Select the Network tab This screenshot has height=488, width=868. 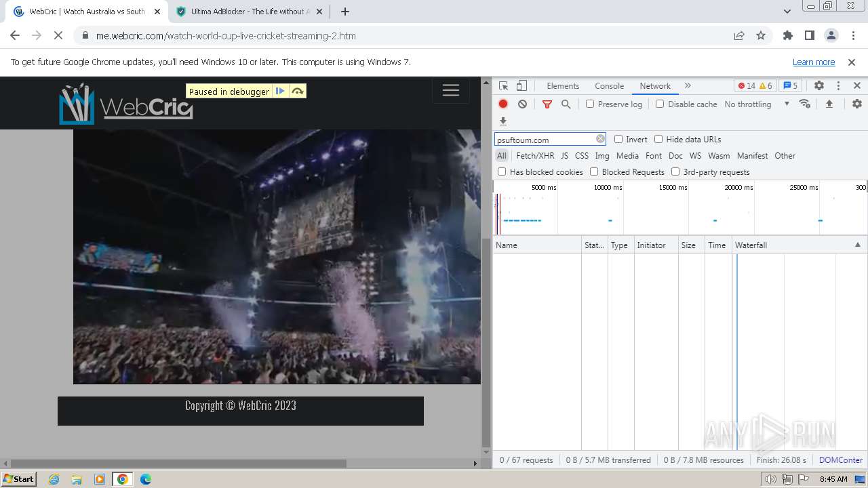click(x=655, y=86)
